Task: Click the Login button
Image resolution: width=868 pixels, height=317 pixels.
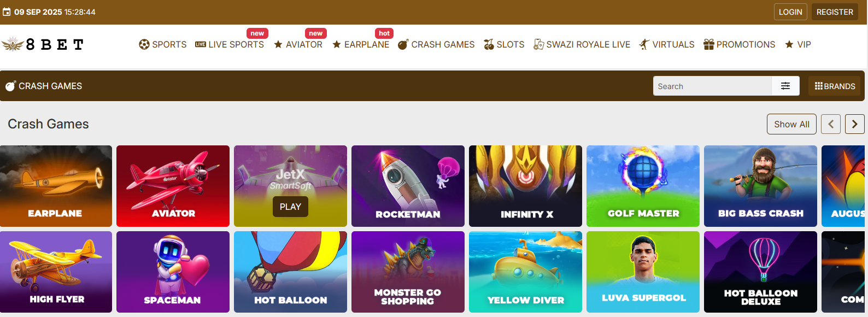Action: [790, 12]
